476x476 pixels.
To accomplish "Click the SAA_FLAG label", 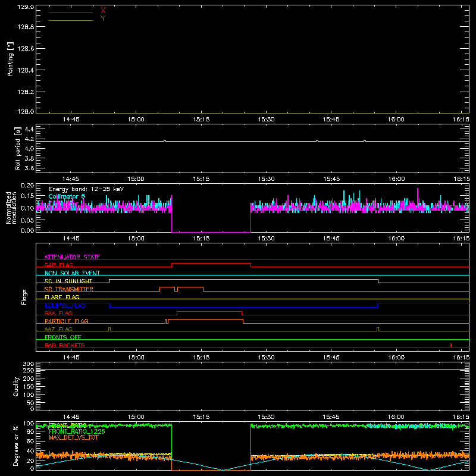I will click(58, 313).
